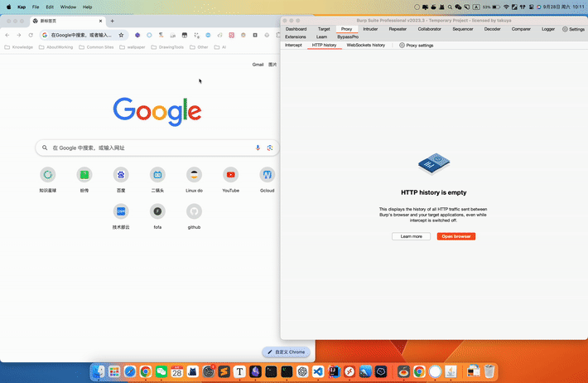
Task: Click the voice search microphone icon
Action: [258, 148]
